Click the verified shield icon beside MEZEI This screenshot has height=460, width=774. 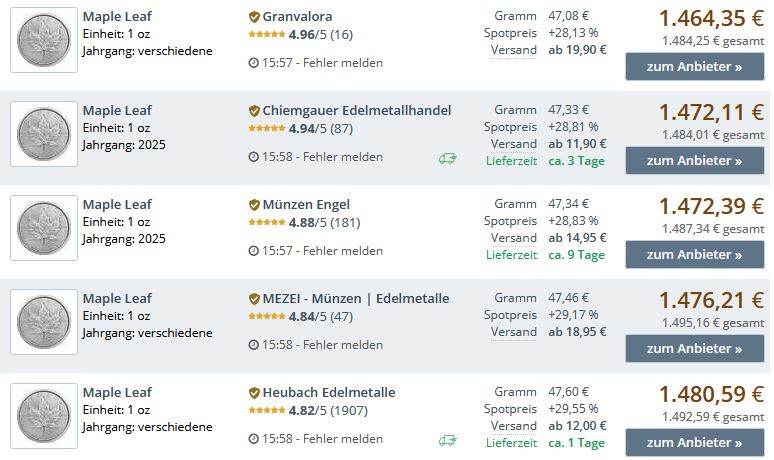click(254, 299)
